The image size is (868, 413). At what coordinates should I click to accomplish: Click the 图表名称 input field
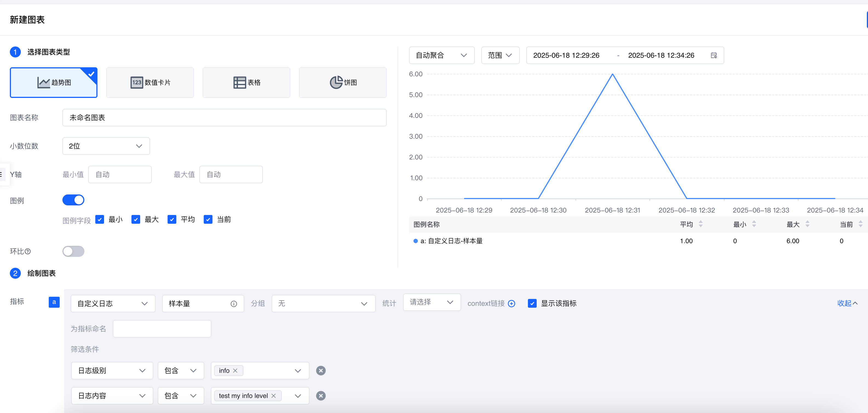pyautogui.click(x=225, y=118)
